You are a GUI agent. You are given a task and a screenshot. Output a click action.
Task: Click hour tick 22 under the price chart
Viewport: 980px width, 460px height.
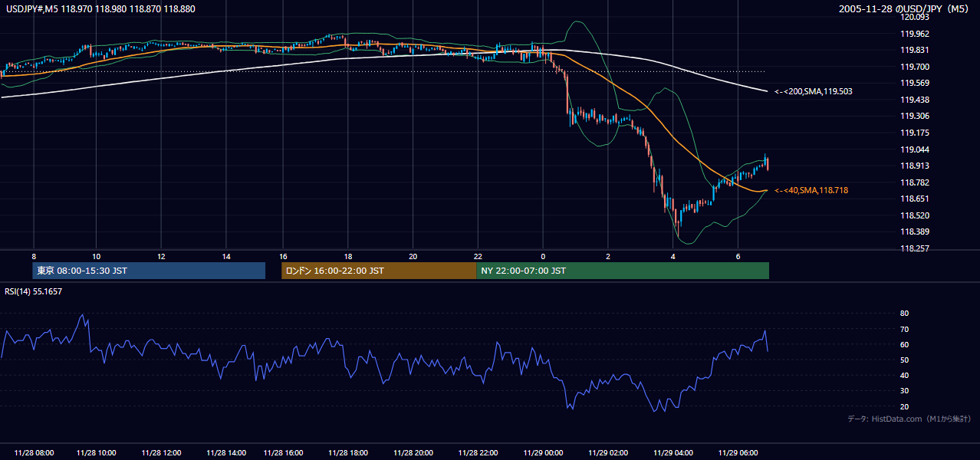pyautogui.click(x=478, y=256)
